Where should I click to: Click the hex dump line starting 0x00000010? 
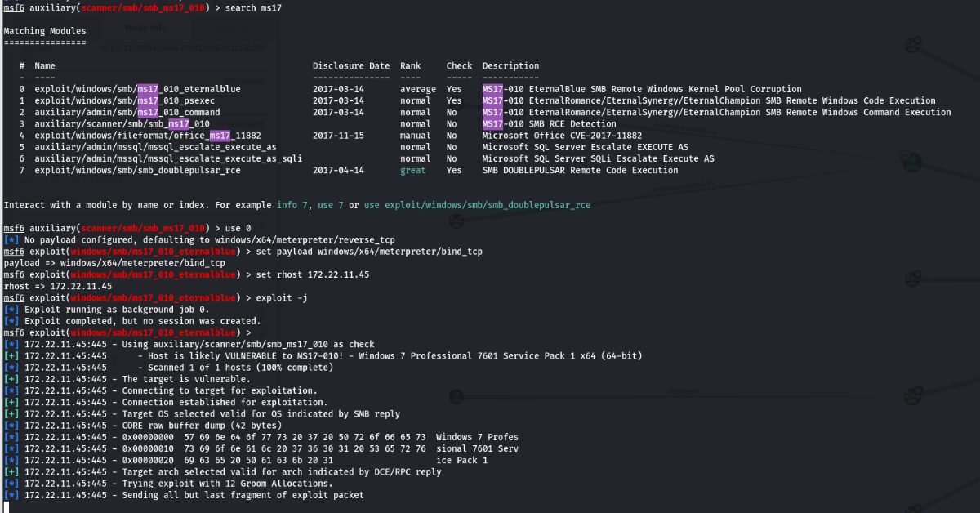coord(261,448)
